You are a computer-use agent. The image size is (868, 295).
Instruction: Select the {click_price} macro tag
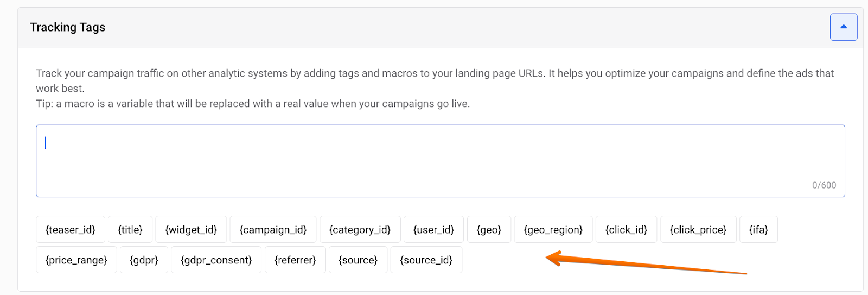698,230
